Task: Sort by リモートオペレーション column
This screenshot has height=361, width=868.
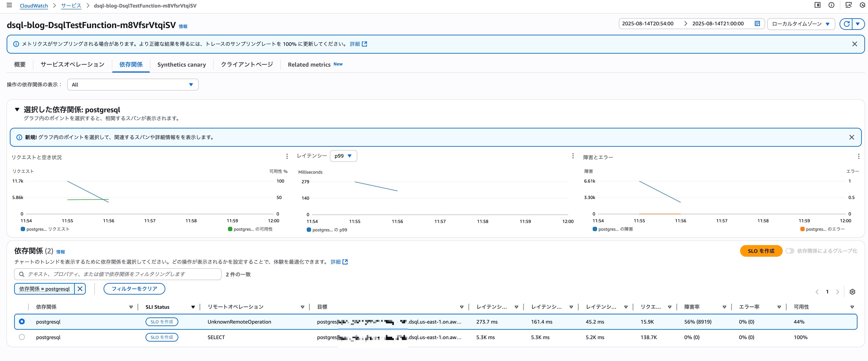Action: pos(302,307)
